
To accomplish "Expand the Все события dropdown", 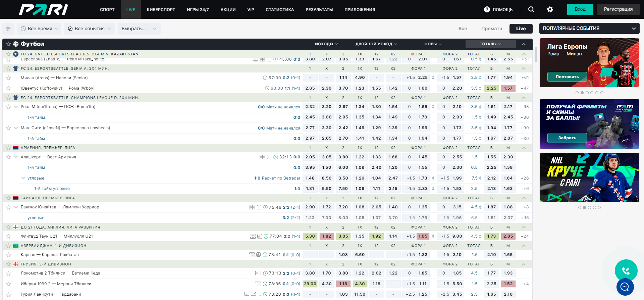I will pos(90,29).
